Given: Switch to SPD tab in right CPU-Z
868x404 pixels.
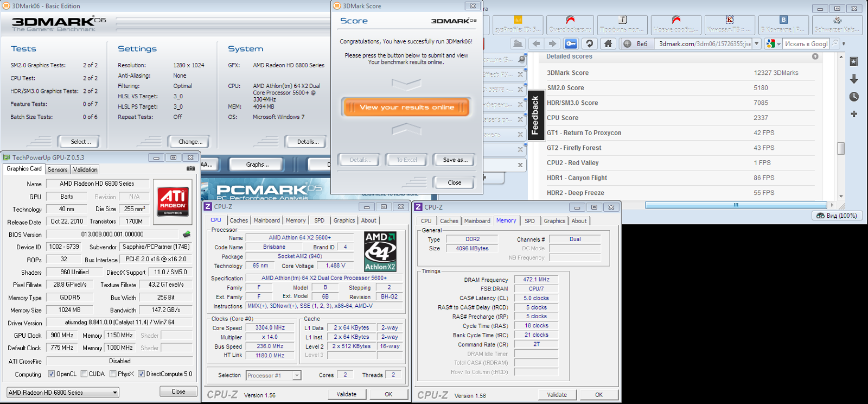Looking at the screenshot, I should [529, 220].
